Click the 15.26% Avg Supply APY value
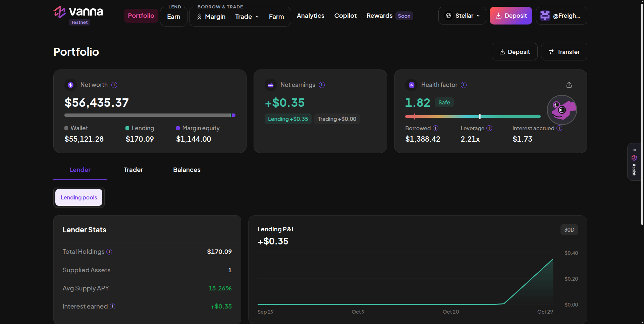This screenshot has width=644, height=324. [220, 288]
